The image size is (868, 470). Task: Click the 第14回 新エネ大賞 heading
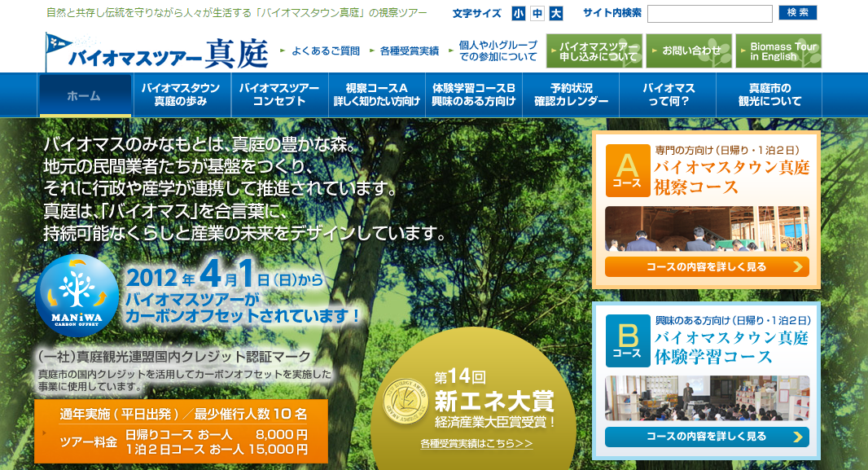tap(493, 391)
